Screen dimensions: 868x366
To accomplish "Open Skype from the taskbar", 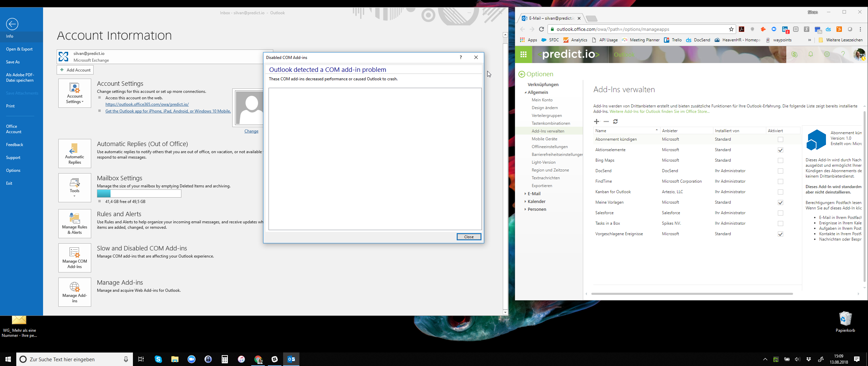I will coord(158,359).
